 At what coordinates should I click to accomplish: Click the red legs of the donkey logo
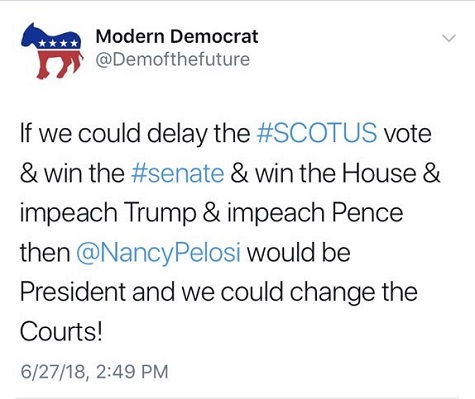(59, 63)
